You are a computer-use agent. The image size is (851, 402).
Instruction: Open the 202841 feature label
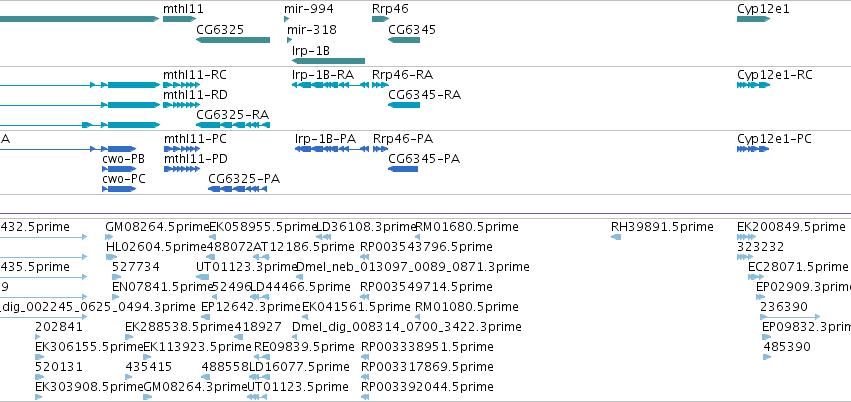(x=59, y=327)
